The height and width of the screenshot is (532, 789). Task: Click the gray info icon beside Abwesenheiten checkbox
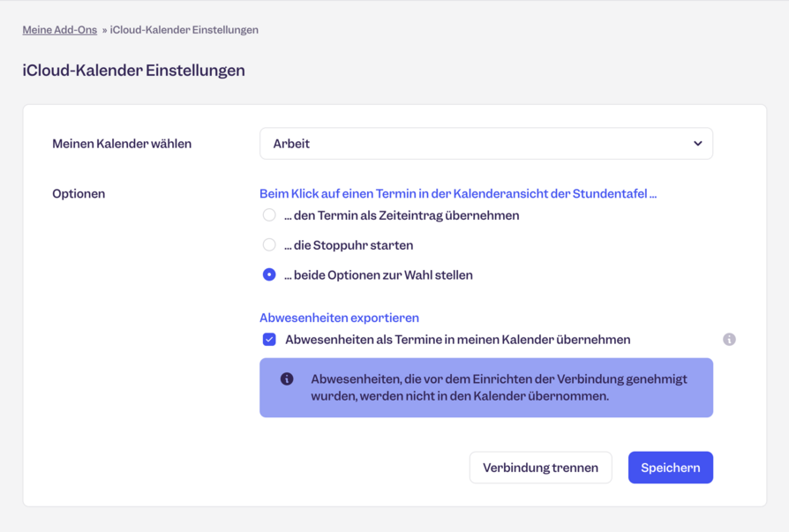pyautogui.click(x=729, y=340)
